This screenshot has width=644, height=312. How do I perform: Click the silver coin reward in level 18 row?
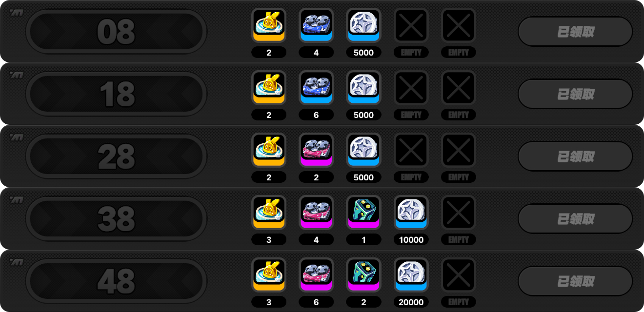pyautogui.click(x=363, y=88)
